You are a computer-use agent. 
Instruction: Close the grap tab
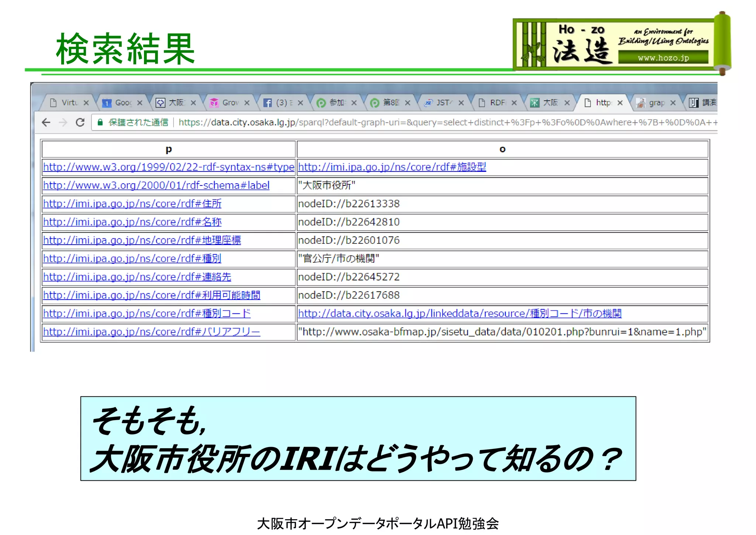[x=673, y=103]
